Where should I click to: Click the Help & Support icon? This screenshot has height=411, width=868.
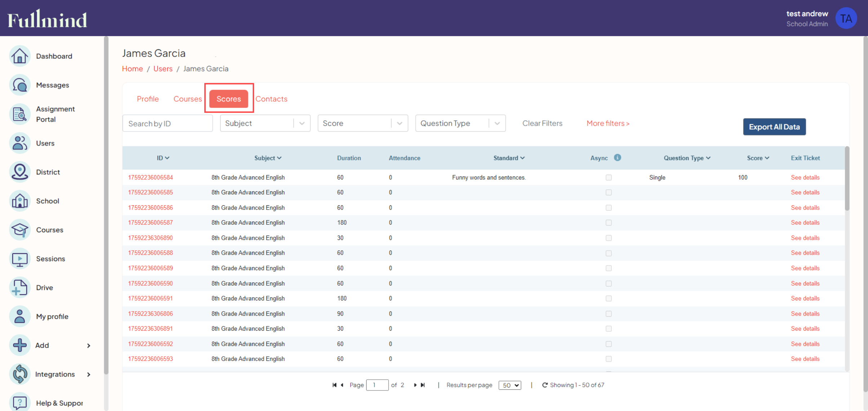coord(20,402)
